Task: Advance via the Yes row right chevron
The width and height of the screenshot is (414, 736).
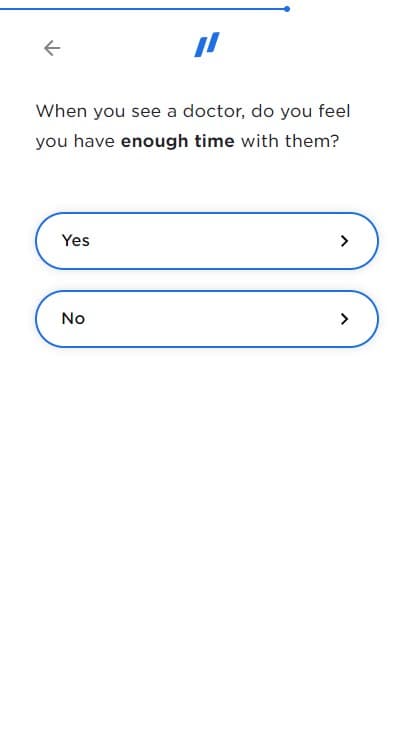Action: pyautogui.click(x=345, y=241)
